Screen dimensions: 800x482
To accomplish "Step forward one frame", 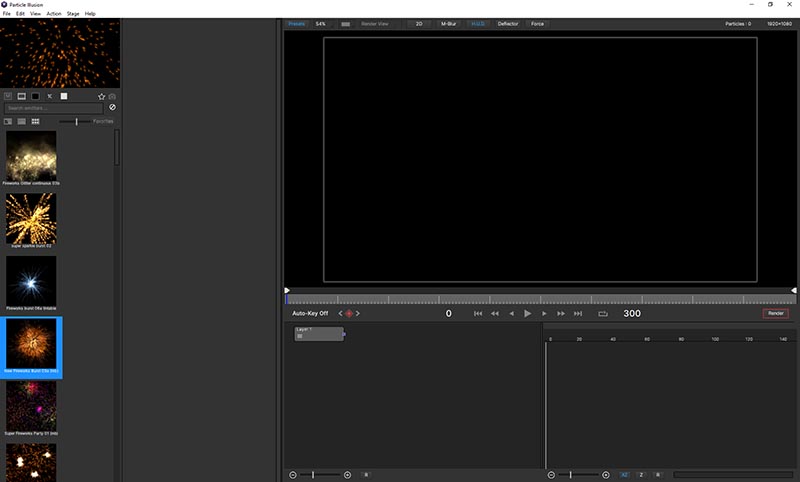I will point(544,314).
